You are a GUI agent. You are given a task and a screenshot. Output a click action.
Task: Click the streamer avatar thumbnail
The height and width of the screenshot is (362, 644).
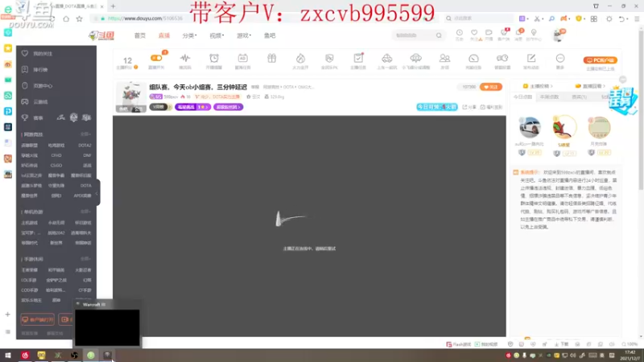tap(131, 97)
